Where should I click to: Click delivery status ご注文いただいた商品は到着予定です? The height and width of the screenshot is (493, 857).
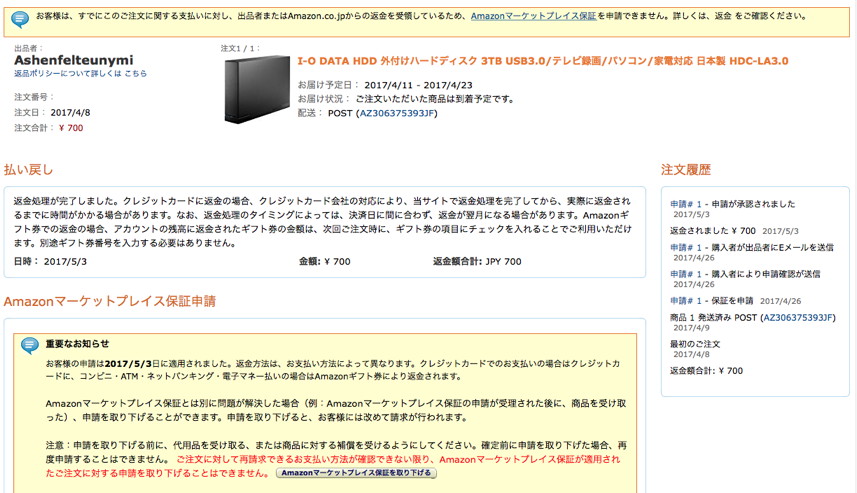435,99
